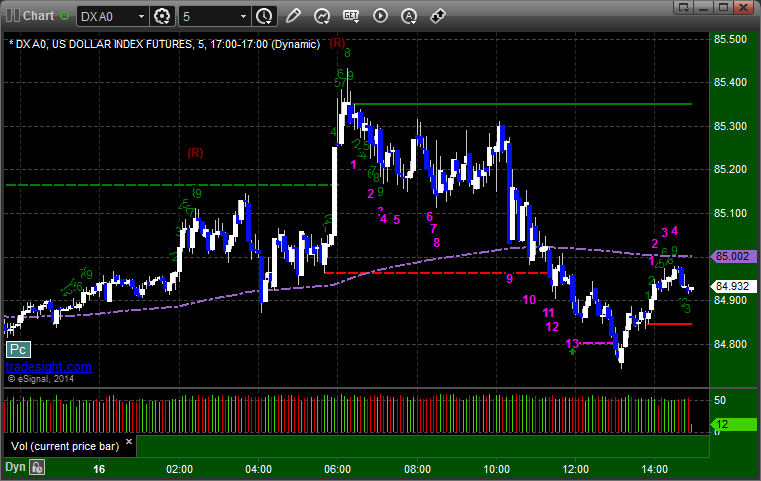Viewport: 761px width, 481px height.
Task: Click the 85.300 price axis label
Action: click(730, 126)
